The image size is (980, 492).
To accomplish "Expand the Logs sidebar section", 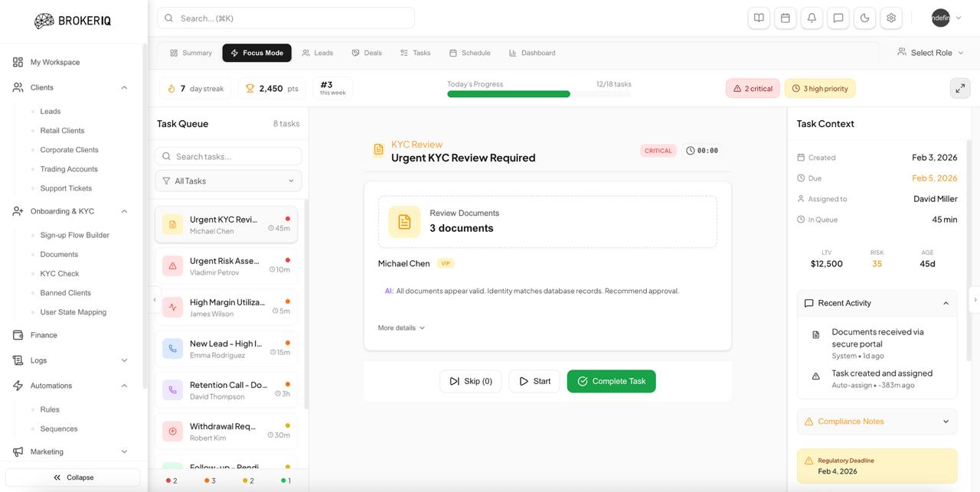I will pos(124,360).
